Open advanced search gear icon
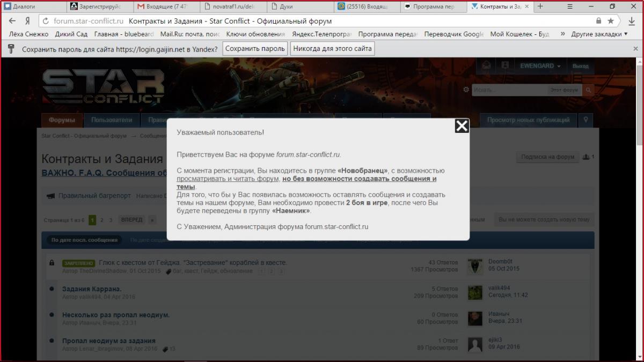The image size is (644, 362). point(466,90)
